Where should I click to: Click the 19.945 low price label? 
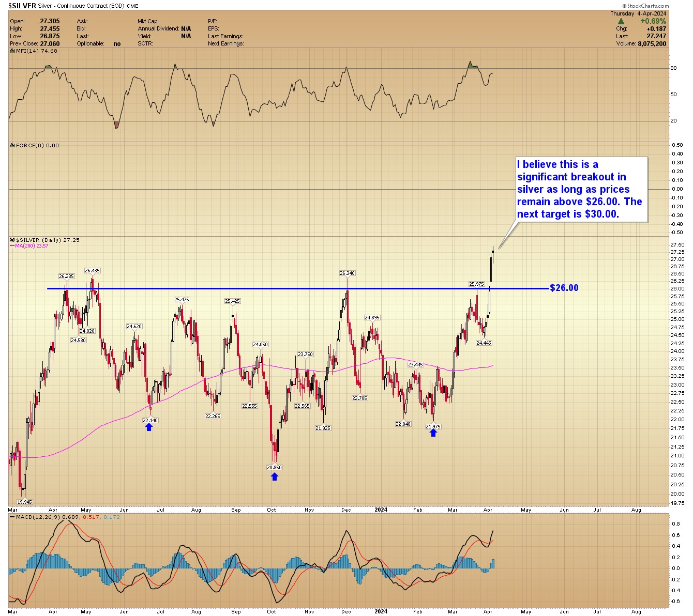point(24,502)
